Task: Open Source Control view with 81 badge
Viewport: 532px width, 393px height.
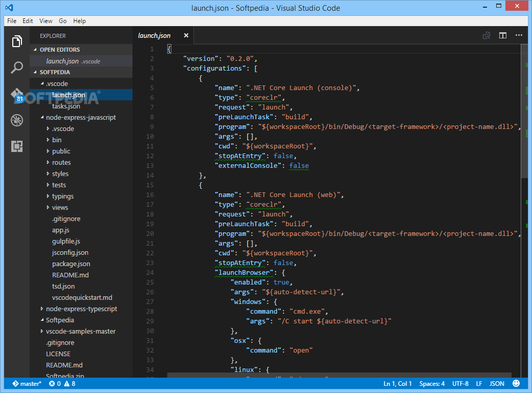Action: pyautogui.click(x=17, y=95)
